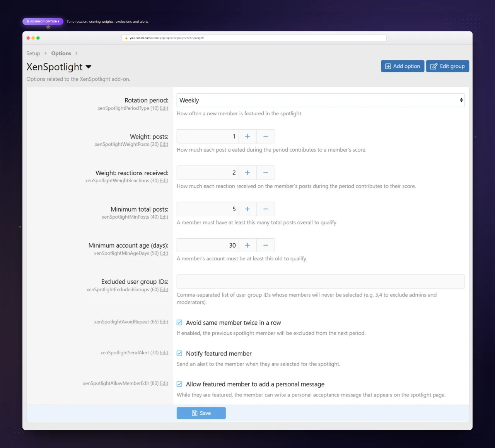Image resolution: width=495 pixels, height=448 pixels.
Task: Increase Weight: reactions received with plus
Action: [x=247, y=173]
